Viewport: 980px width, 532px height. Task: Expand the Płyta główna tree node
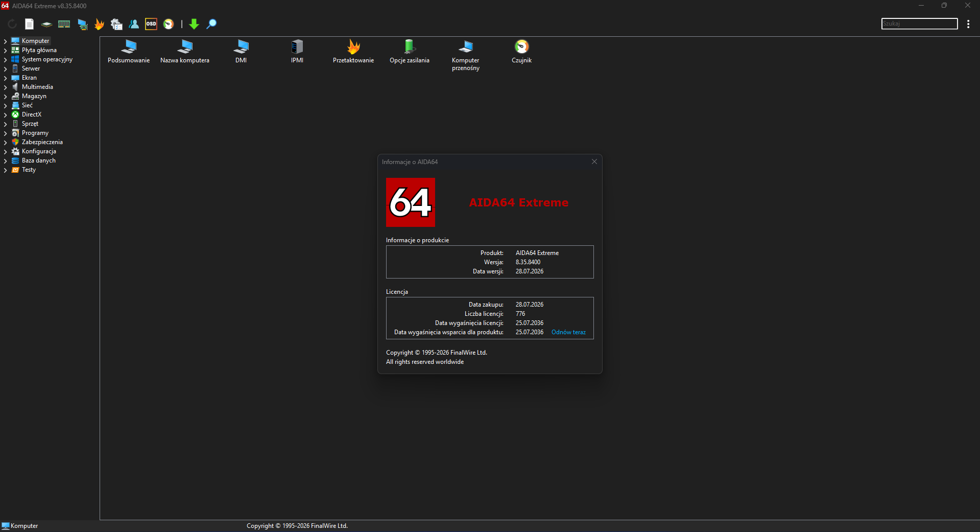coord(5,50)
